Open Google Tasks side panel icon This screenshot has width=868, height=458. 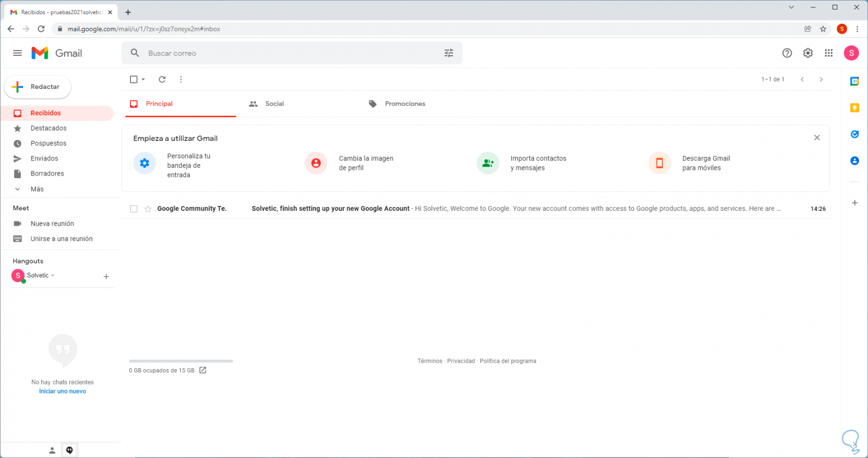[x=855, y=134]
